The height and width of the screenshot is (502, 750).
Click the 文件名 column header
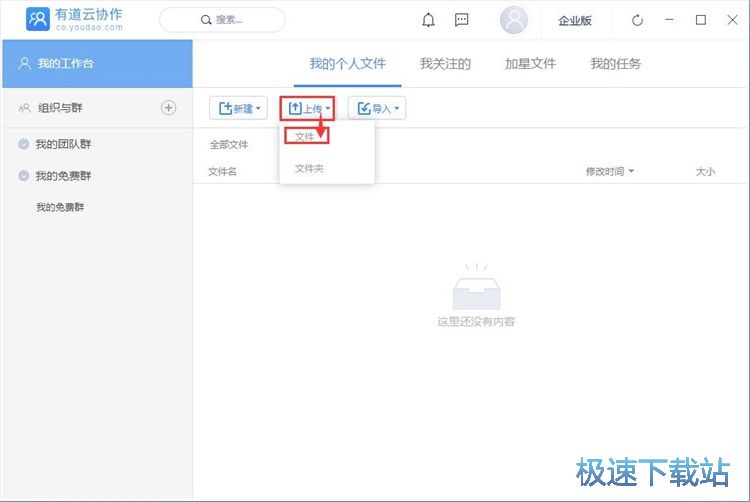[222, 172]
